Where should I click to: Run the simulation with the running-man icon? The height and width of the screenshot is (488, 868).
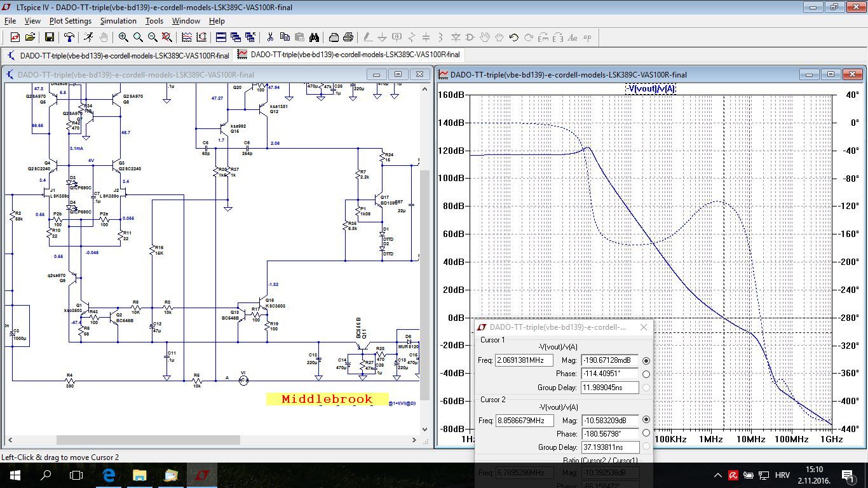88,37
